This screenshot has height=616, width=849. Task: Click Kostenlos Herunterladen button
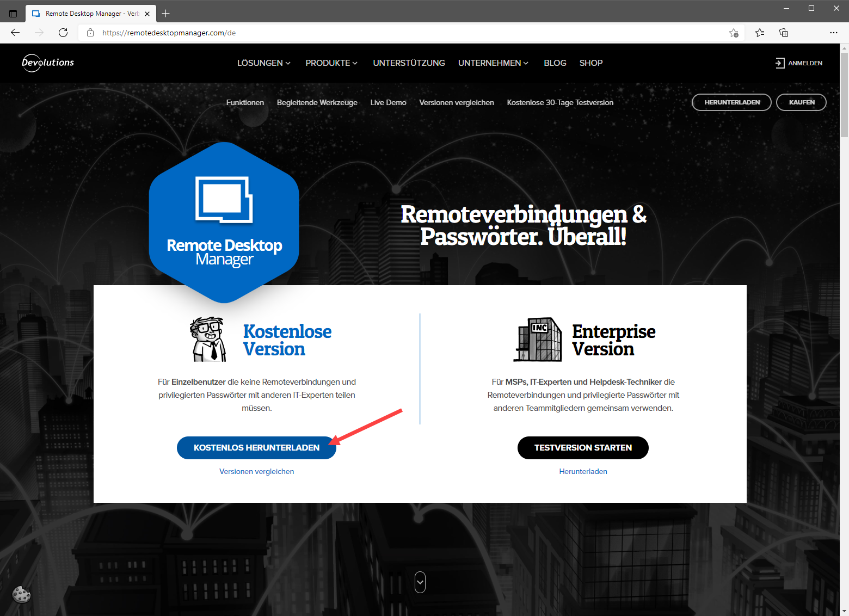256,448
